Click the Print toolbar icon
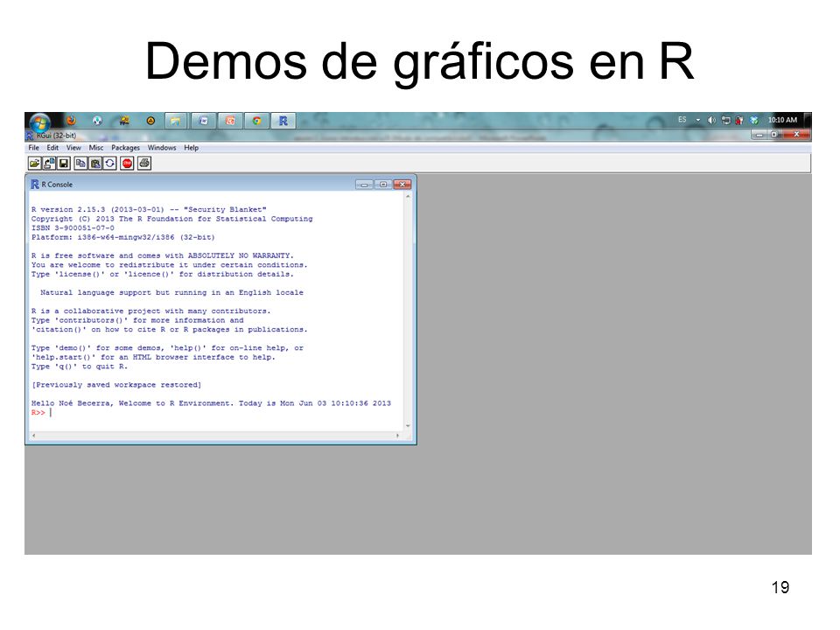This screenshot has width=840, height=630. click(x=144, y=164)
